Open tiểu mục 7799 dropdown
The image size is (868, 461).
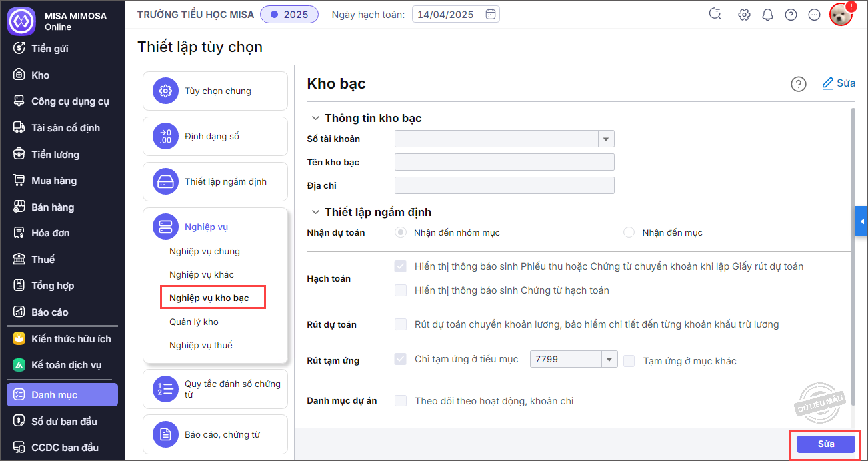click(609, 360)
